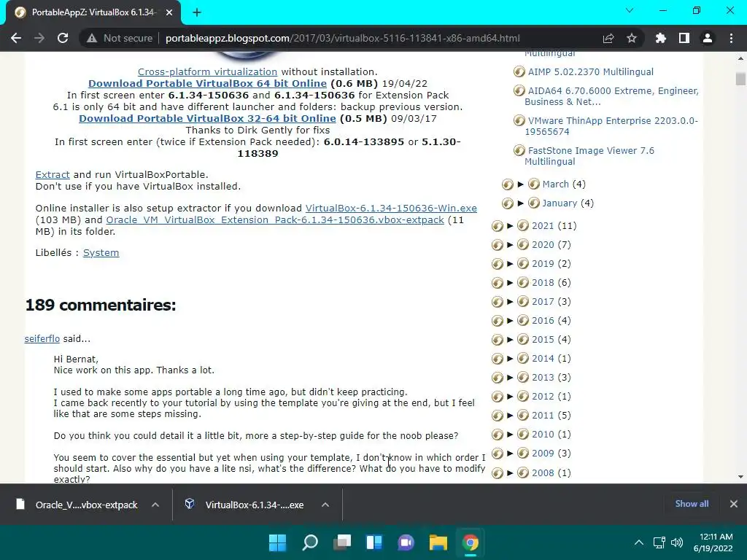
Task: Open the 2015 archive link
Action: click(x=543, y=340)
